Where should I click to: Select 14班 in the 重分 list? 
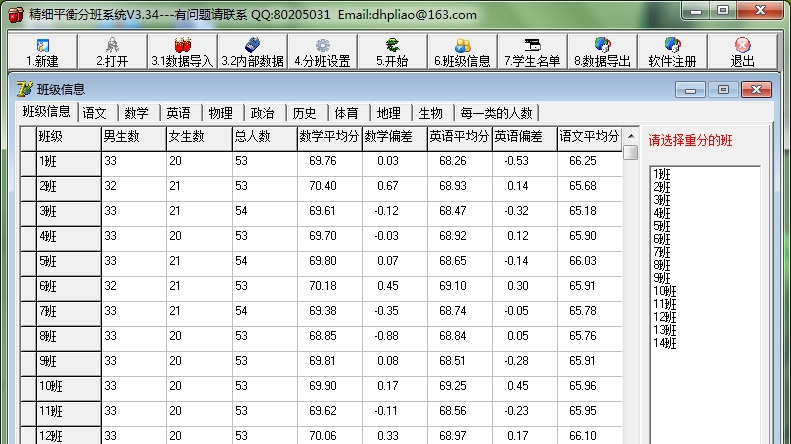click(x=665, y=344)
